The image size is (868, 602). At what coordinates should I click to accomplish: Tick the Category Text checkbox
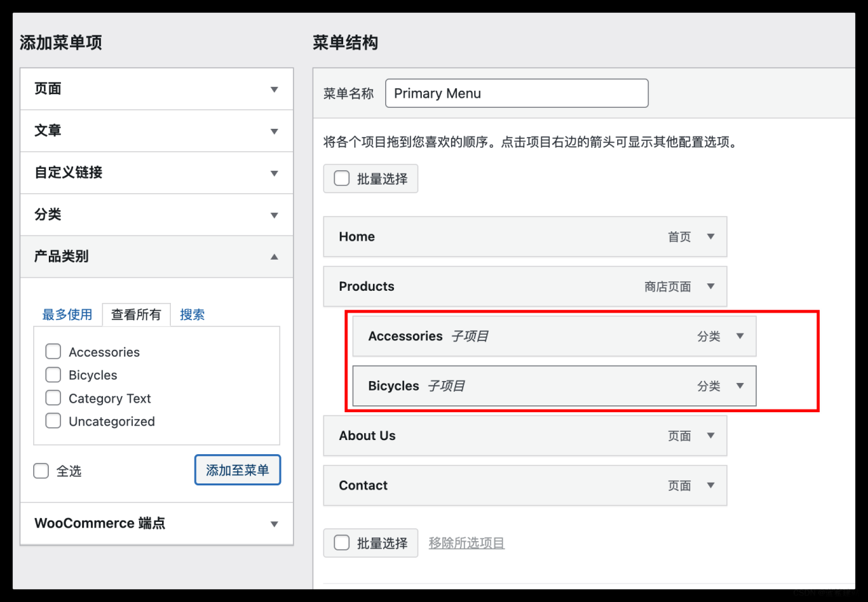53,398
